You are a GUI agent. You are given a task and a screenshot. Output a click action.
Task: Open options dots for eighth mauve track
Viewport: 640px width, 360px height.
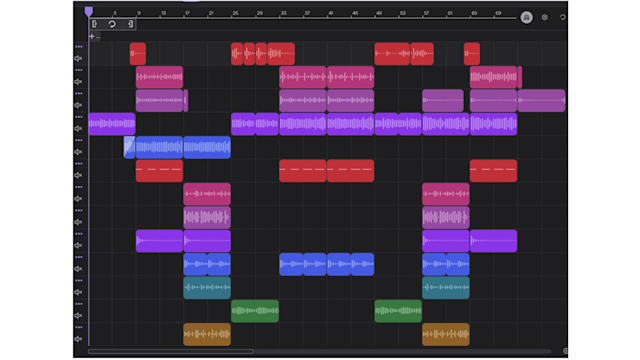[x=79, y=210]
